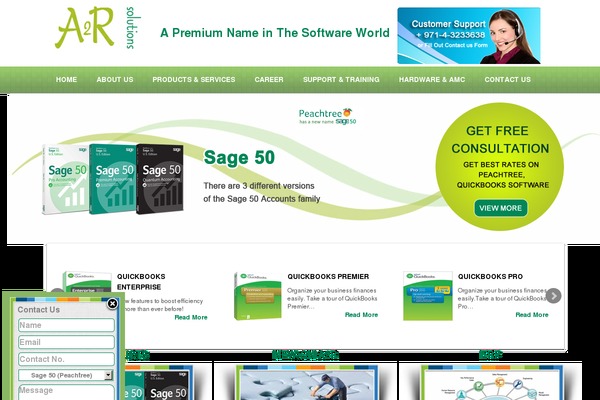Click the Premium Name in Software World tagline
Viewport: 600px width, 400px height.
(275, 33)
